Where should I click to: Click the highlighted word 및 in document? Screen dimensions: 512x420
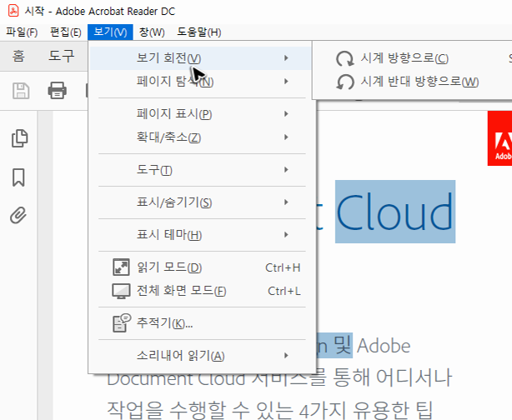point(342,345)
